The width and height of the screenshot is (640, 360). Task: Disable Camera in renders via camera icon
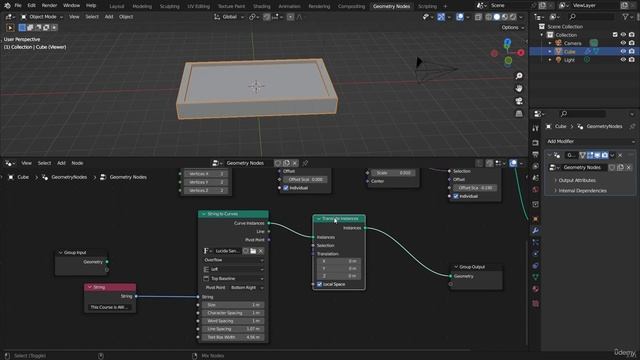[631, 43]
